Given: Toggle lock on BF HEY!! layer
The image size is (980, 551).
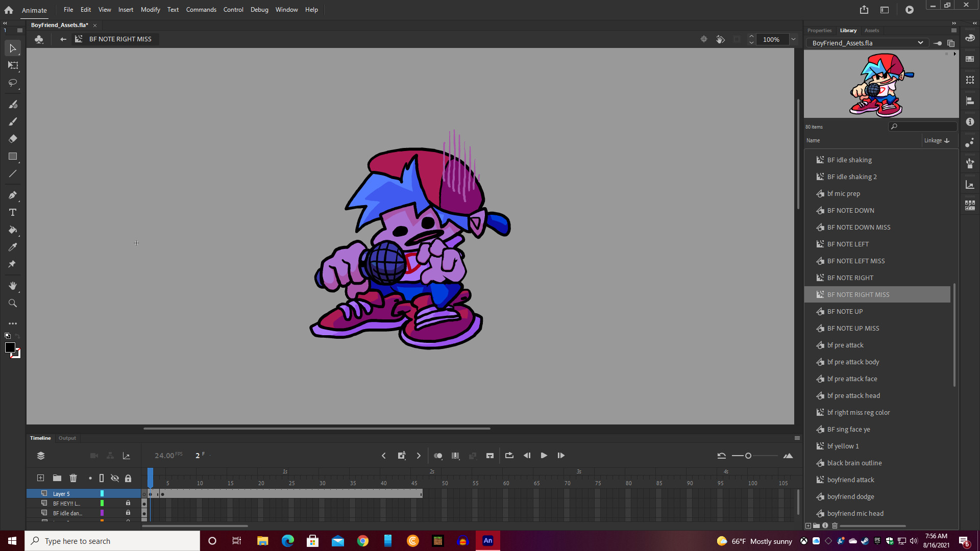Looking at the screenshot, I should (x=128, y=503).
